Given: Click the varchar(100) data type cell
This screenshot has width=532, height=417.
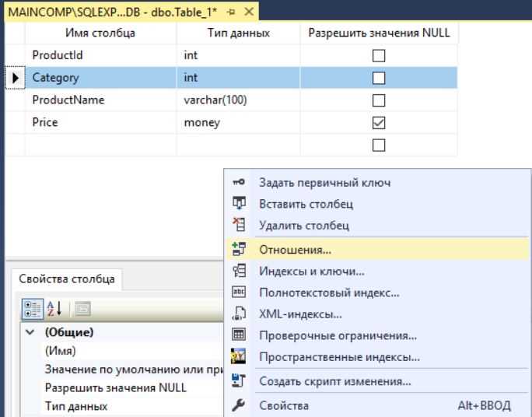Looking at the screenshot, I should 238,100.
